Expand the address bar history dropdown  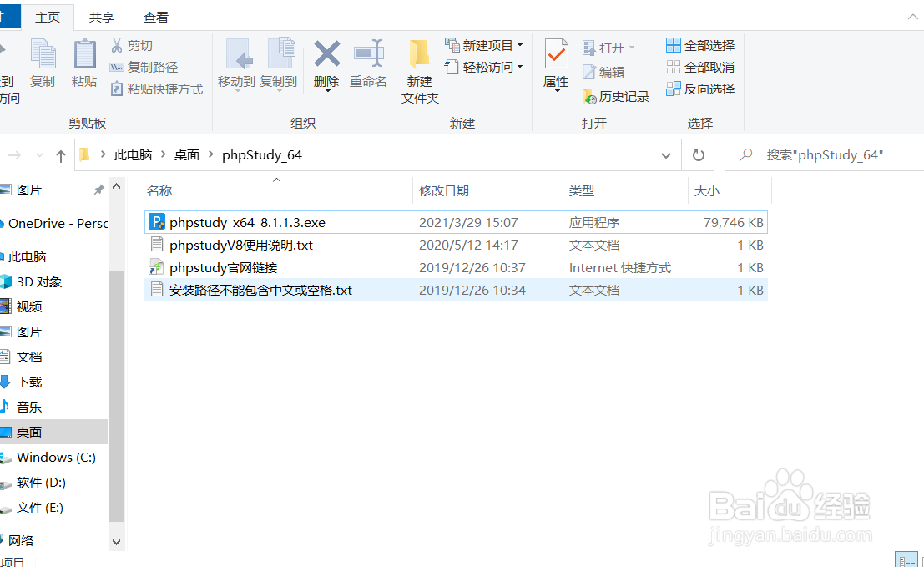click(x=666, y=155)
